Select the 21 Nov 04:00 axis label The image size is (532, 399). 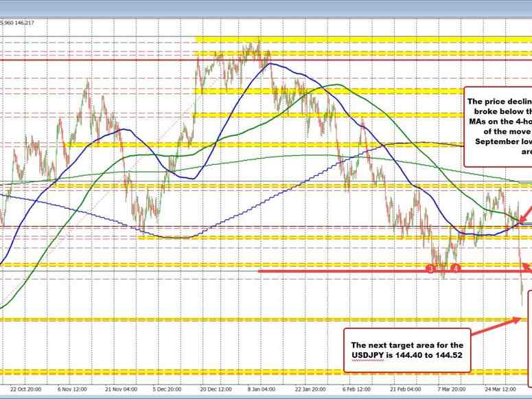[x=120, y=389]
